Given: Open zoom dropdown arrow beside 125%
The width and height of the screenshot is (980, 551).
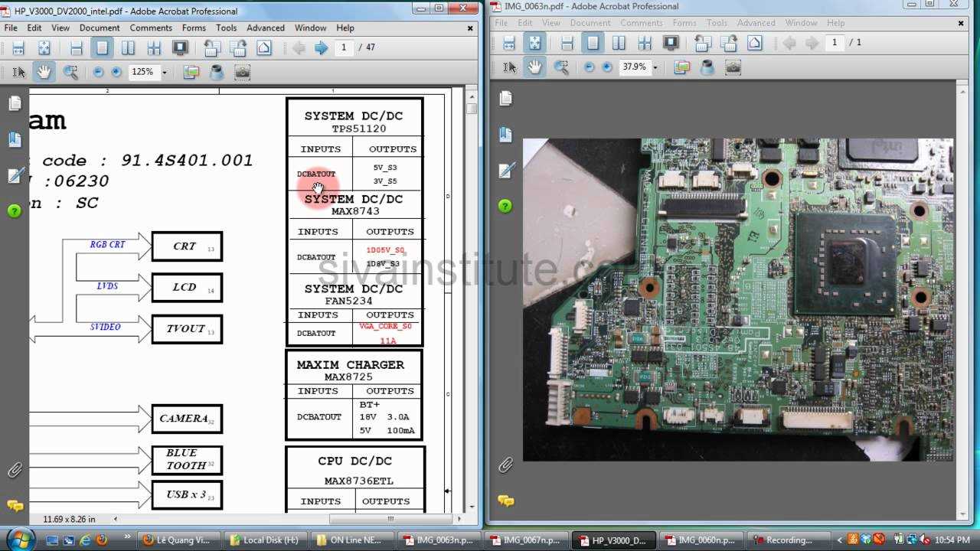Looking at the screenshot, I should tap(164, 73).
